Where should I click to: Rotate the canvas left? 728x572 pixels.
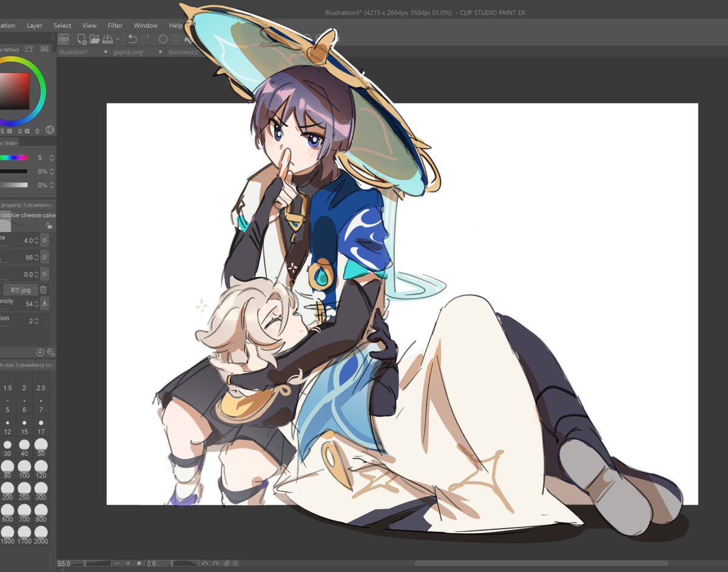pos(205,564)
